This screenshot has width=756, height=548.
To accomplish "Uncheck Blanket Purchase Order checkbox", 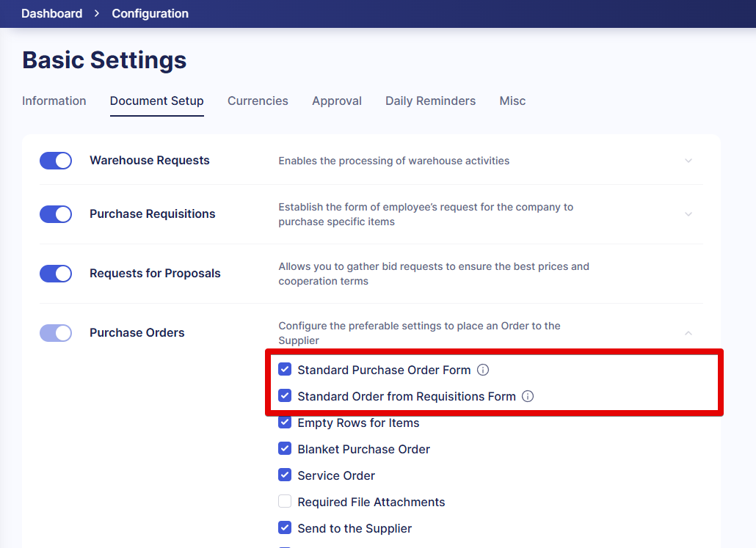I will [285, 449].
